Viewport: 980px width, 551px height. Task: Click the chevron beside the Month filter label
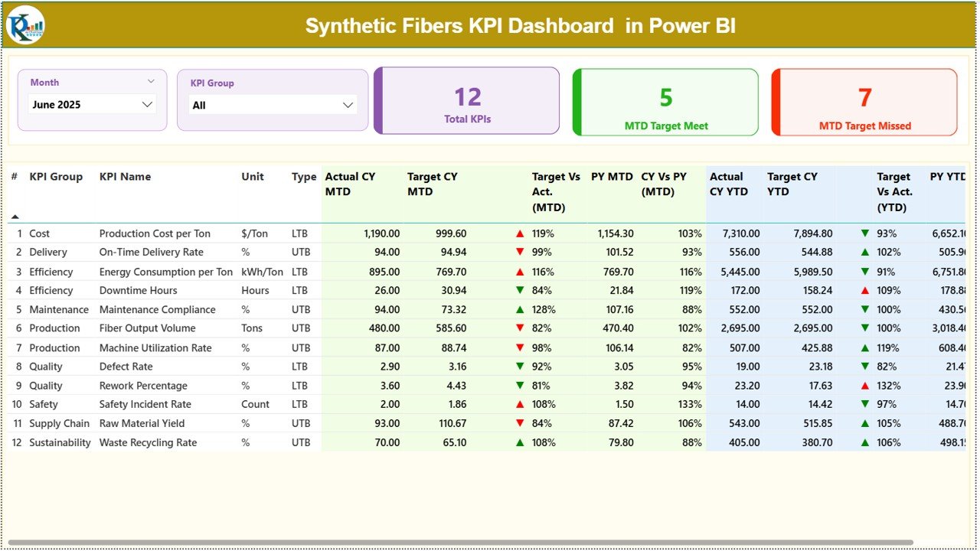(x=151, y=80)
